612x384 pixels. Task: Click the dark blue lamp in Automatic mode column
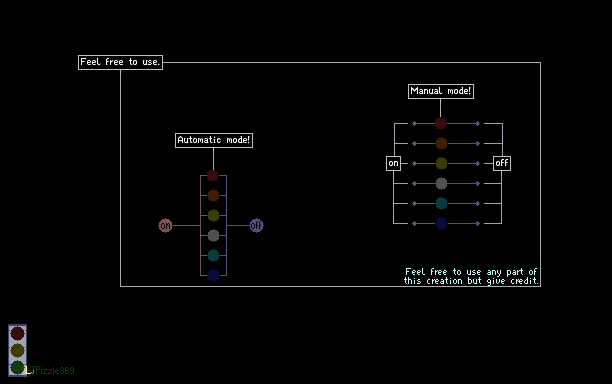[213, 275]
